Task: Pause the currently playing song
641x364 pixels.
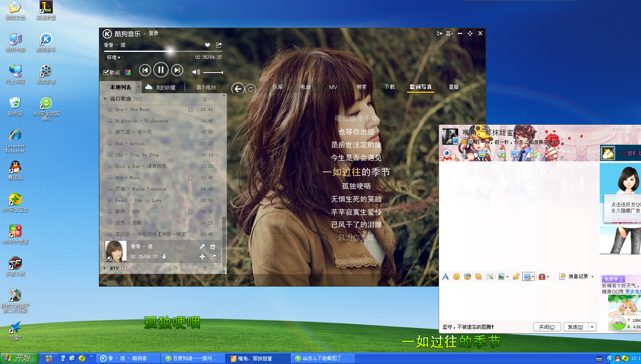Action: pyautogui.click(x=161, y=70)
